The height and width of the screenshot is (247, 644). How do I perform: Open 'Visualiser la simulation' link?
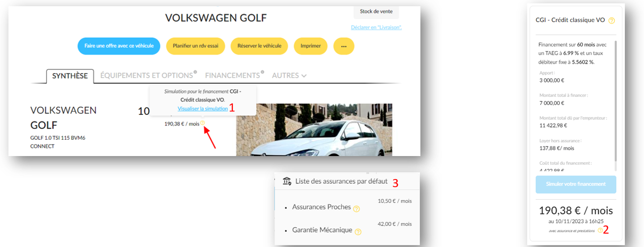click(x=203, y=109)
